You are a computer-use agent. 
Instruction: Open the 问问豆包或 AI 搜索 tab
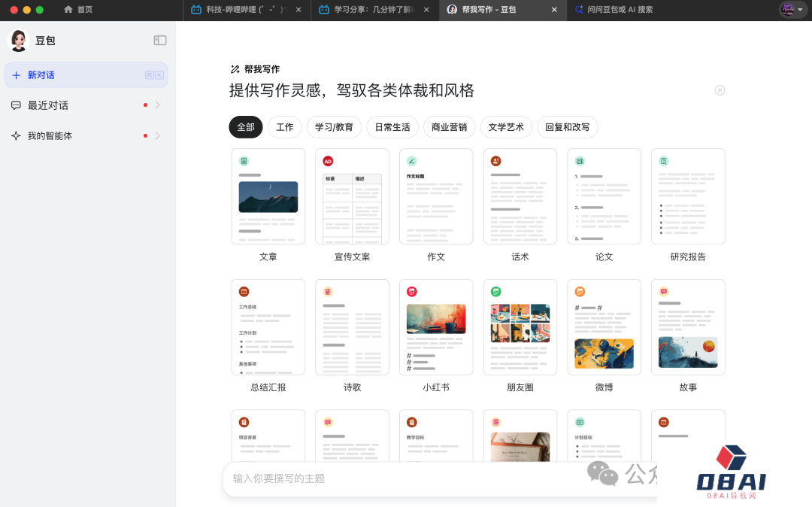coord(617,10)
